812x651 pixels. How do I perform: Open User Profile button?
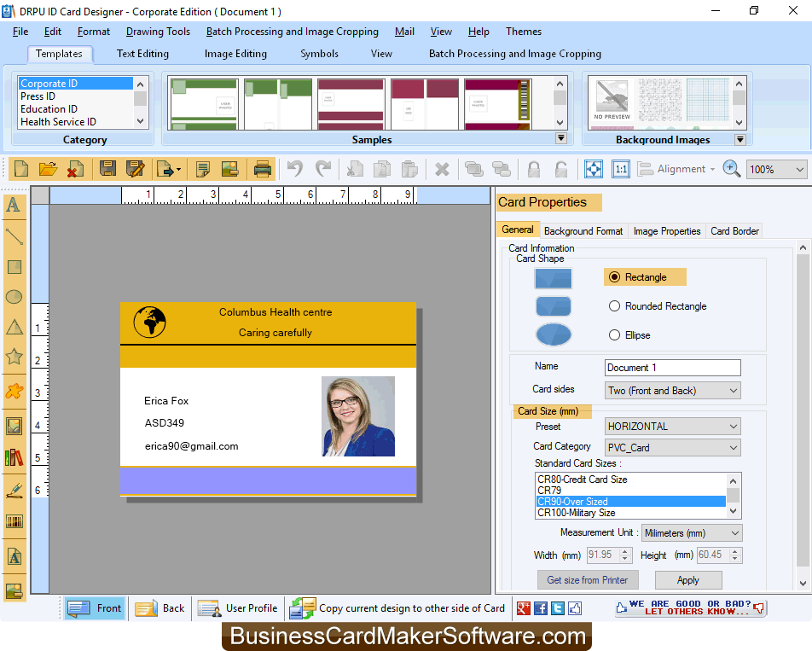[238, 608]
